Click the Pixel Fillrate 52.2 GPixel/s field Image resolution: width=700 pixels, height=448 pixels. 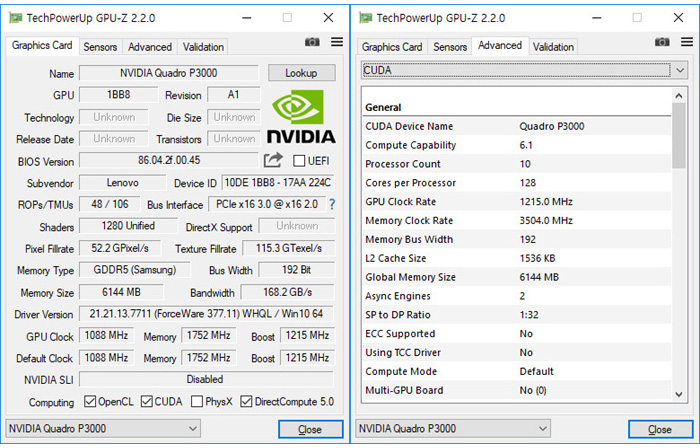120,248
